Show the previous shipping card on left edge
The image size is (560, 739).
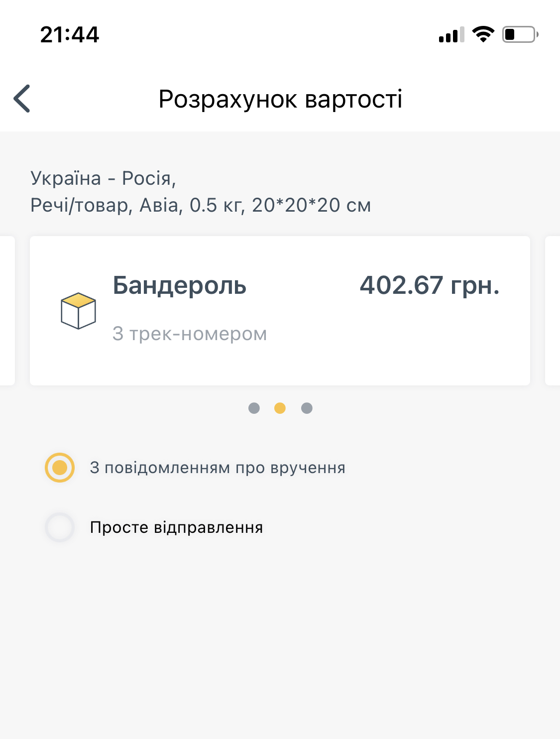7,311
